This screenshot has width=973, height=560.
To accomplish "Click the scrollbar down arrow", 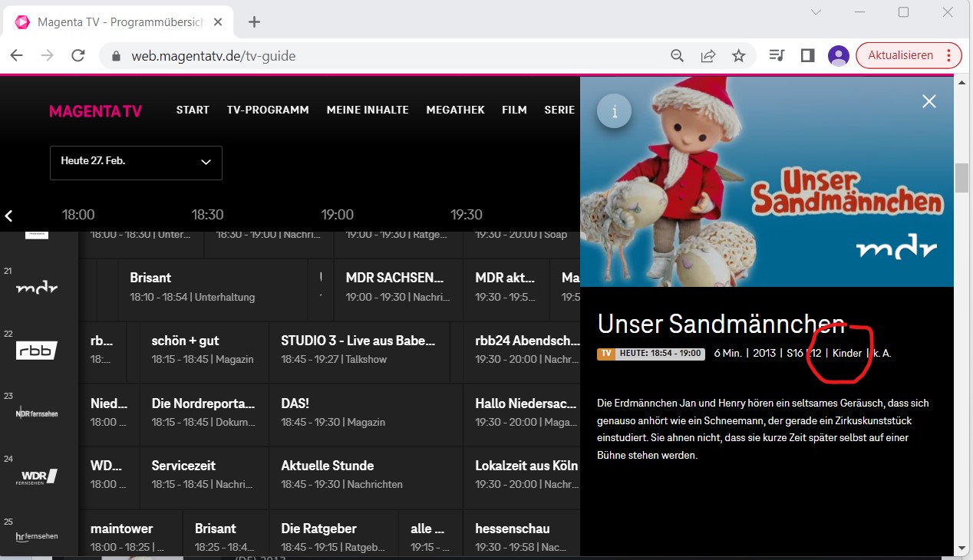I will (x=962, y=548).
